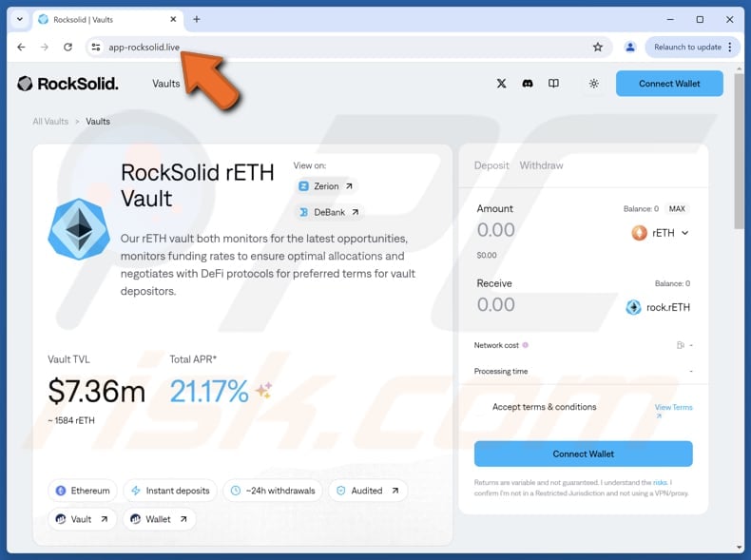Expand the rETH token dropdown
The image size is (751, 560).
661,233
